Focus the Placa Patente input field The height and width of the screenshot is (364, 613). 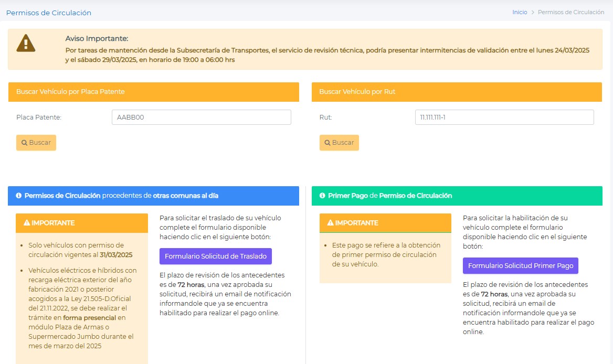tap(201, 117)
